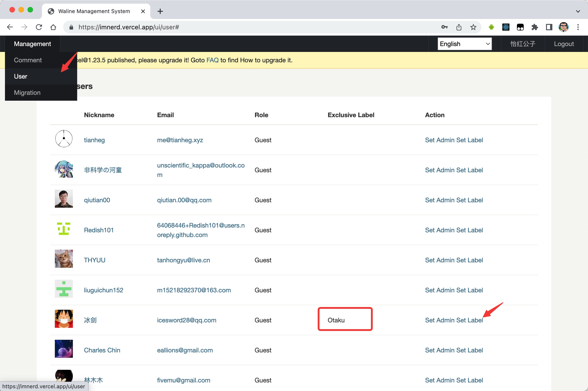Open the share page icon

(459, 27)
